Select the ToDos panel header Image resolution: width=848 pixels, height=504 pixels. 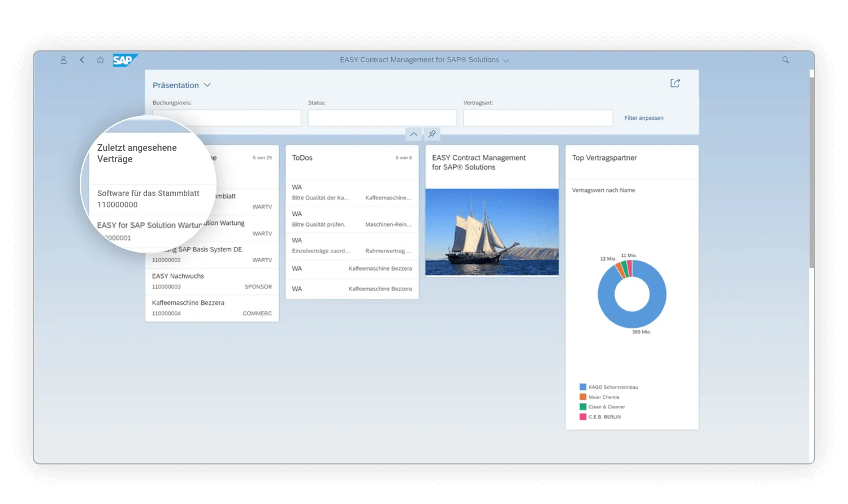pyautogui.click(x=302, y=158)
